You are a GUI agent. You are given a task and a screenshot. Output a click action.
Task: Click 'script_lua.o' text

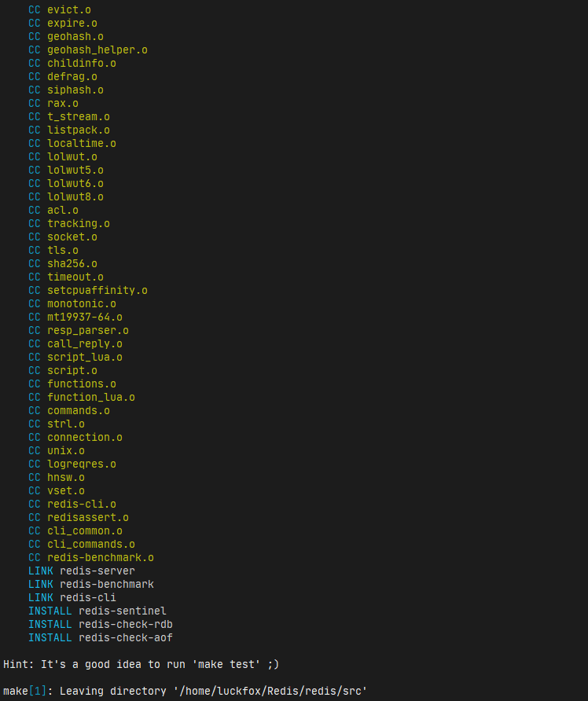point(85,358)
